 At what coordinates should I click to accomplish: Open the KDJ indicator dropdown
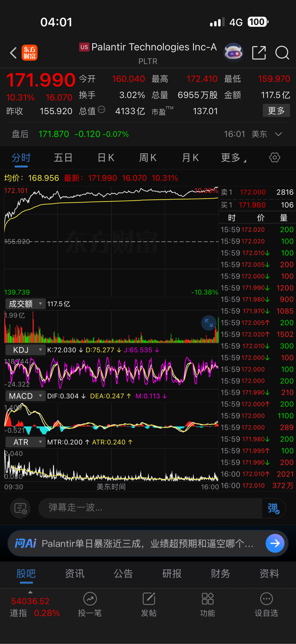pyautogui.click(x=25, y=350)
